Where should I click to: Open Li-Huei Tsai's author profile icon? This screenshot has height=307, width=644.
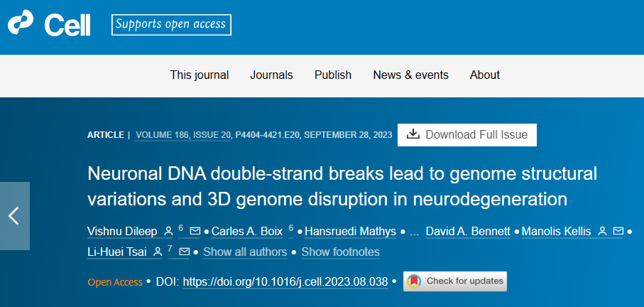[x=158, y=252]
